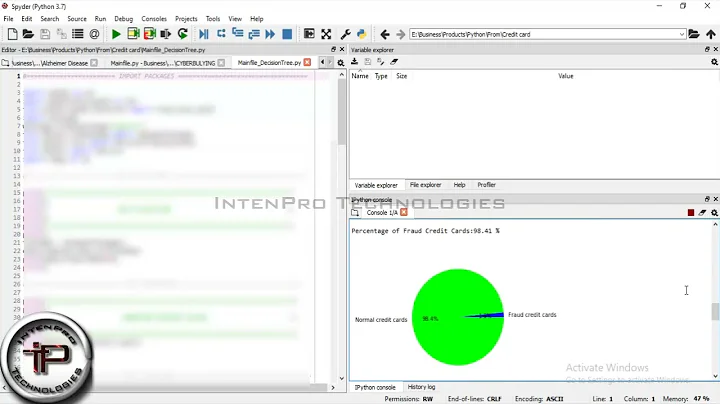
Task: Maximize current pane icon
Action: click(x=309, y=34)
